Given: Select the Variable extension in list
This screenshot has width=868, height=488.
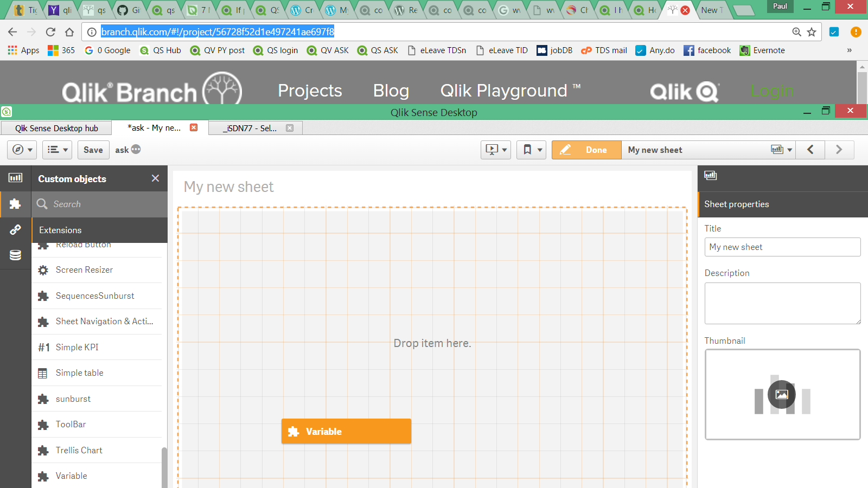Looking at the screenshot, I should click(97, 476).
